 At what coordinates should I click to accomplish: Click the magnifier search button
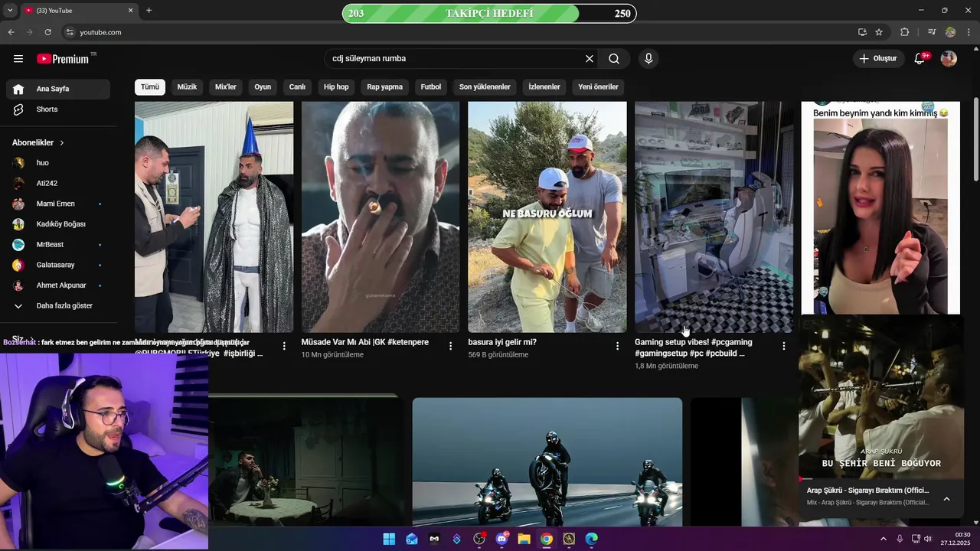point(614,59)
